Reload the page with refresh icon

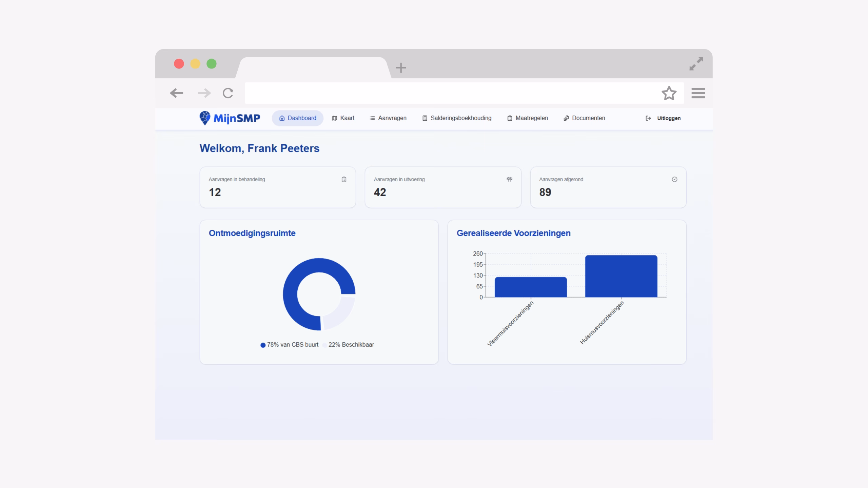(x=228, y=93)
